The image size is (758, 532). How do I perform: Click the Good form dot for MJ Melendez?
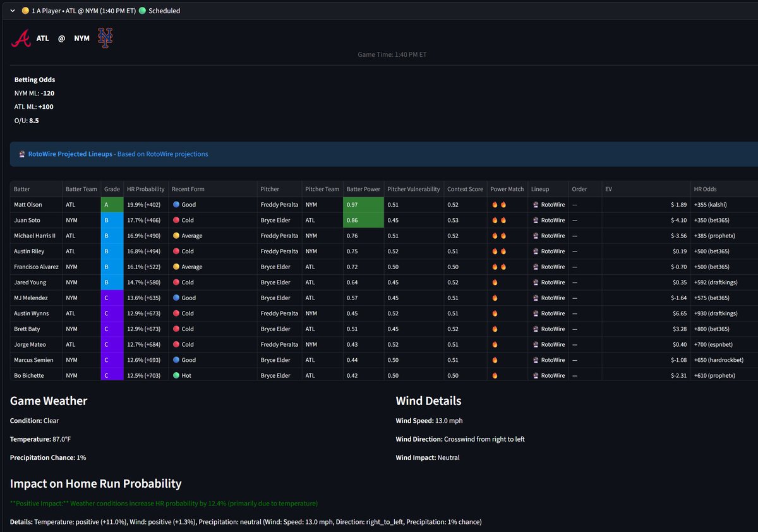coord(176,298)
